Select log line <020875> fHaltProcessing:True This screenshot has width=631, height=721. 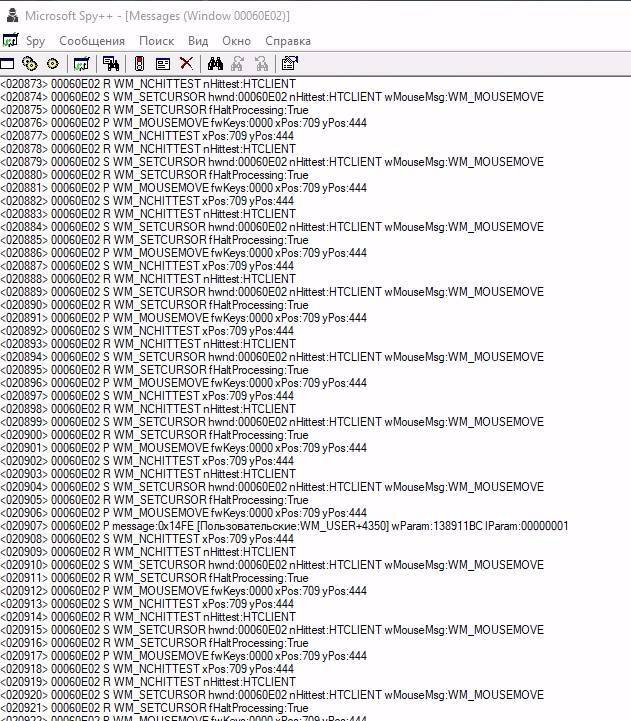[155, 110]
